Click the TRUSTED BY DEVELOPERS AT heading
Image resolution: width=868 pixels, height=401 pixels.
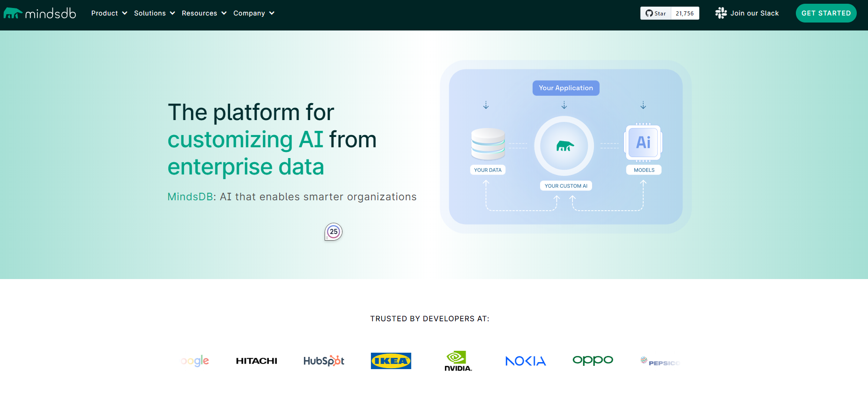click(430, 319)
